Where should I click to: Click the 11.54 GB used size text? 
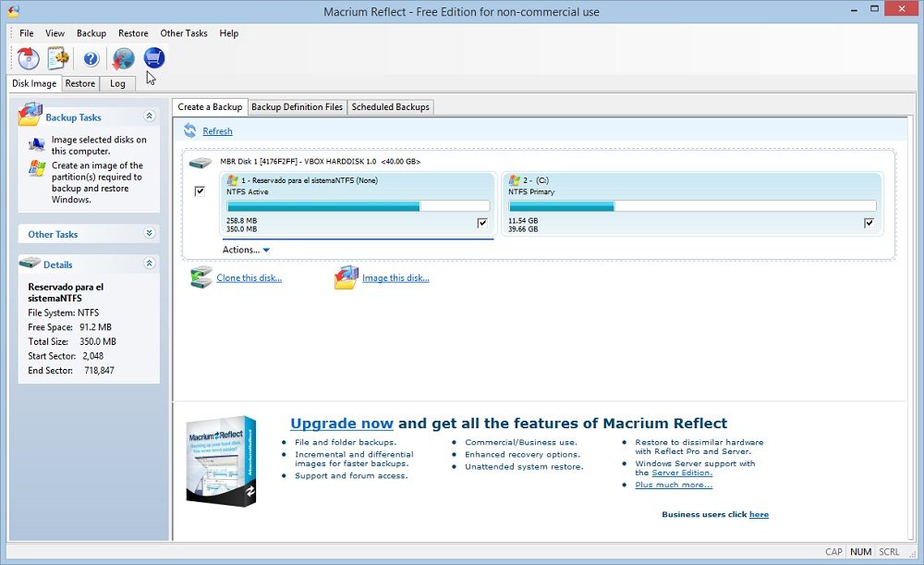coord(523,221)
